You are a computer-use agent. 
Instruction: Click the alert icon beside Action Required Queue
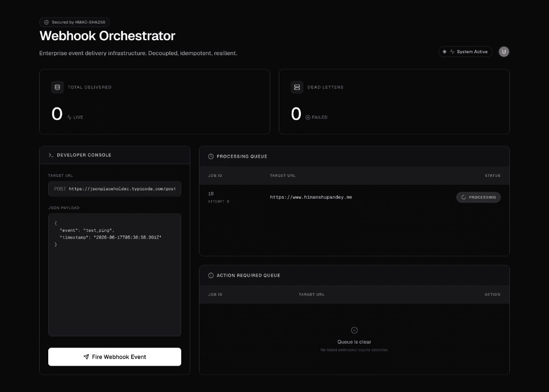[211, 276]
